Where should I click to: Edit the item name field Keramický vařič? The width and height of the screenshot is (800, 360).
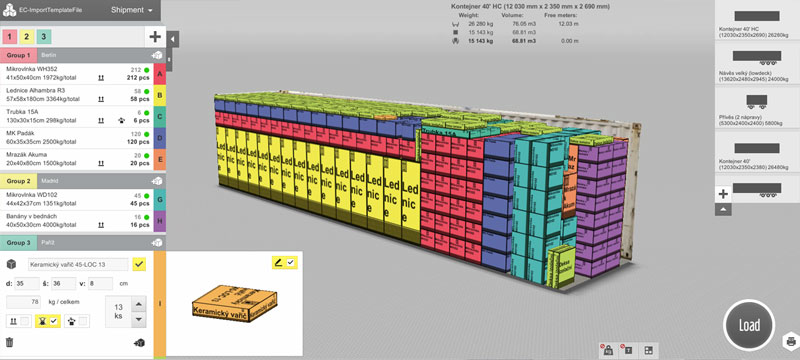78,264
